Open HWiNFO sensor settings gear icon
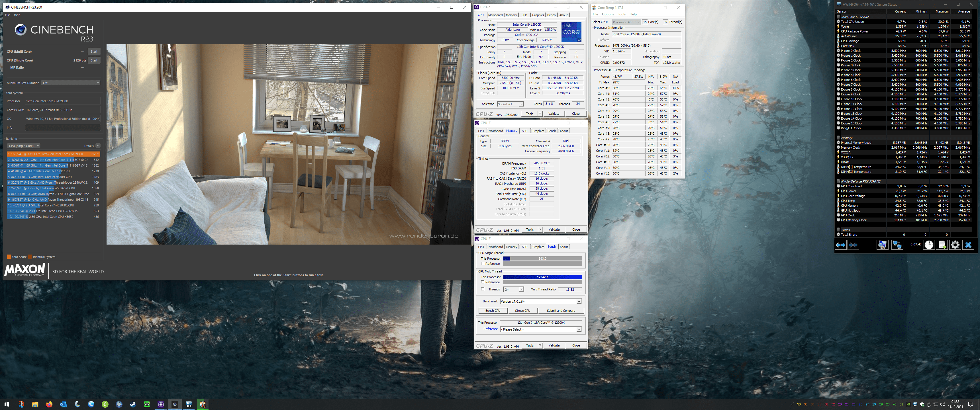 click(955, 245)
